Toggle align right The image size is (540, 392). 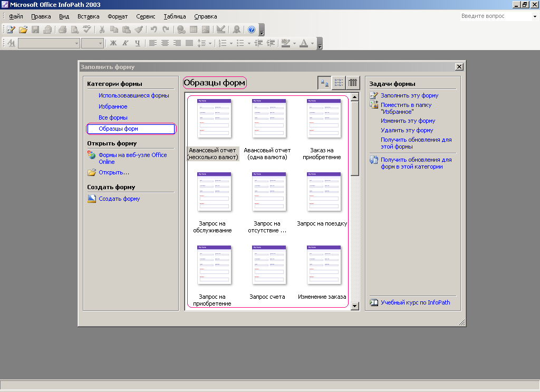pos(177,43)
